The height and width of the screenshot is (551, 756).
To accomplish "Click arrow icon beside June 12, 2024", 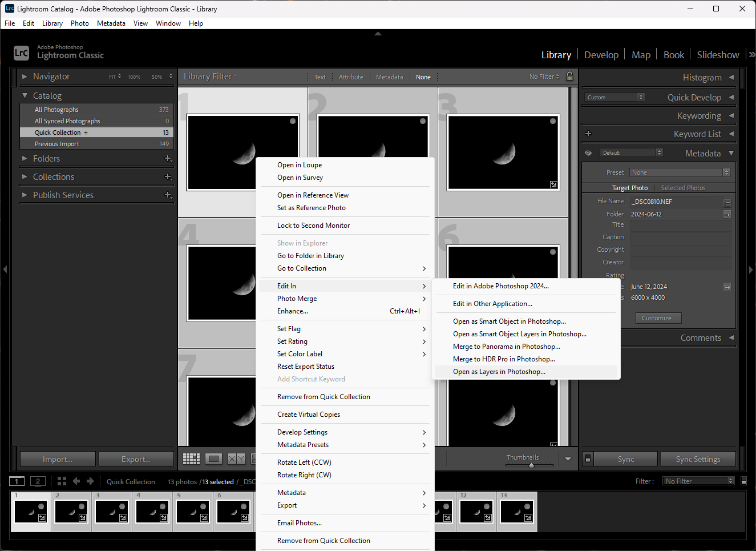I will (727, 287).
